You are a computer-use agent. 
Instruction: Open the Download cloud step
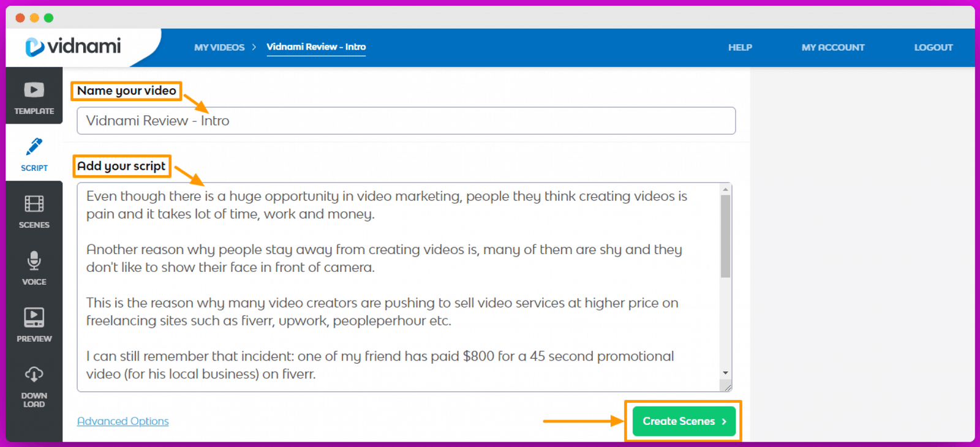pyautogui.click(x=34, y=386)
